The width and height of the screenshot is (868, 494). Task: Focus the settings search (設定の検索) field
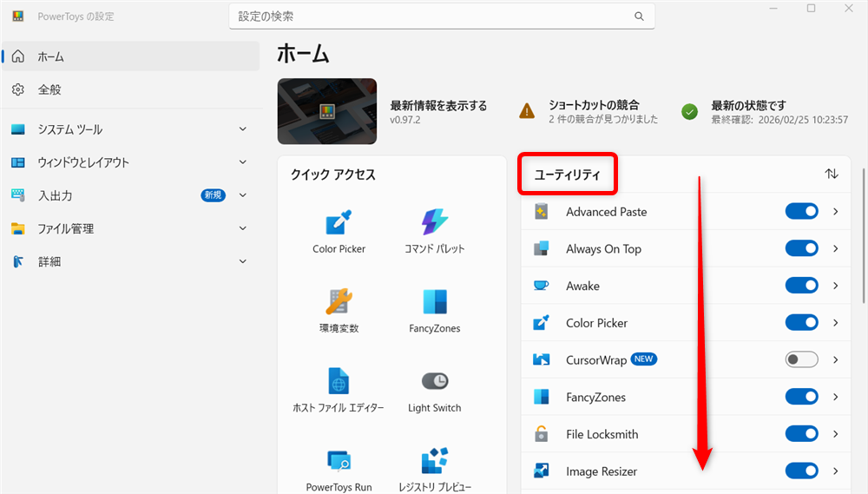click(x=442, y=16)
